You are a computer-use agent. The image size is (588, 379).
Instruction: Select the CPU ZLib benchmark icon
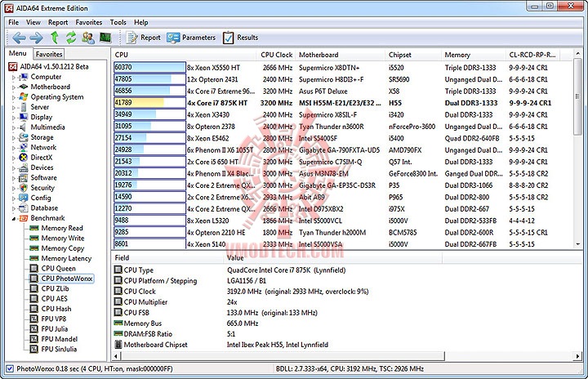pyautogui.click(x=34, y=288)
